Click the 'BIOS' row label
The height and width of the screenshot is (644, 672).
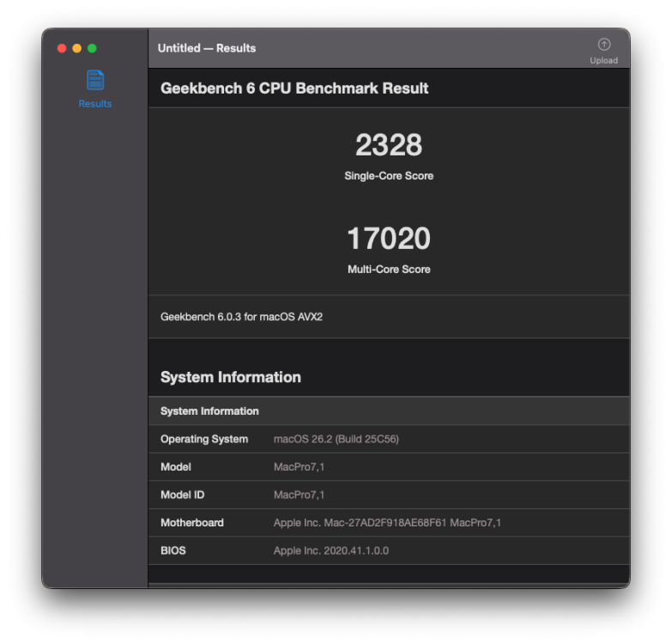[173, 550]
